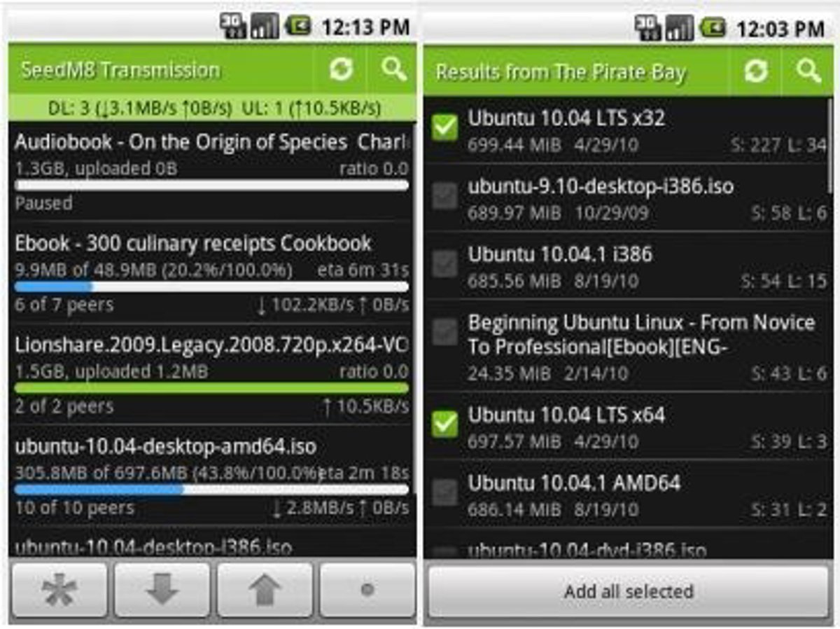Screen dimensions: 840x629
Task: Tap the down-arrow downloading filter button
Action: [162, 590]
